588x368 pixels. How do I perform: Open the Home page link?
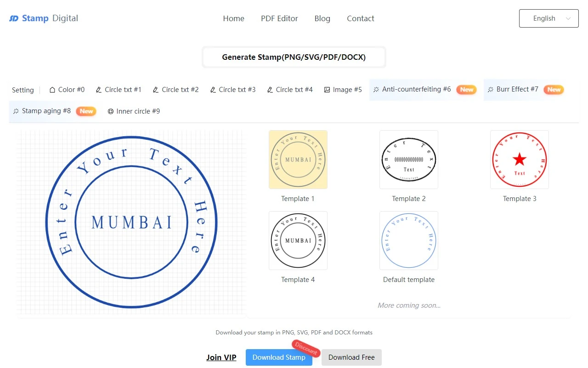click(x=233, y=18)
